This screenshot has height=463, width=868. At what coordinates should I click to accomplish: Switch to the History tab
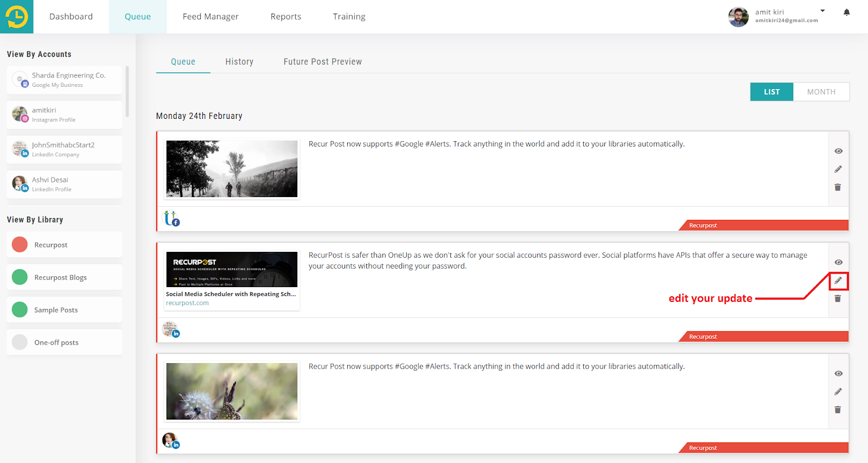(239, 62)
